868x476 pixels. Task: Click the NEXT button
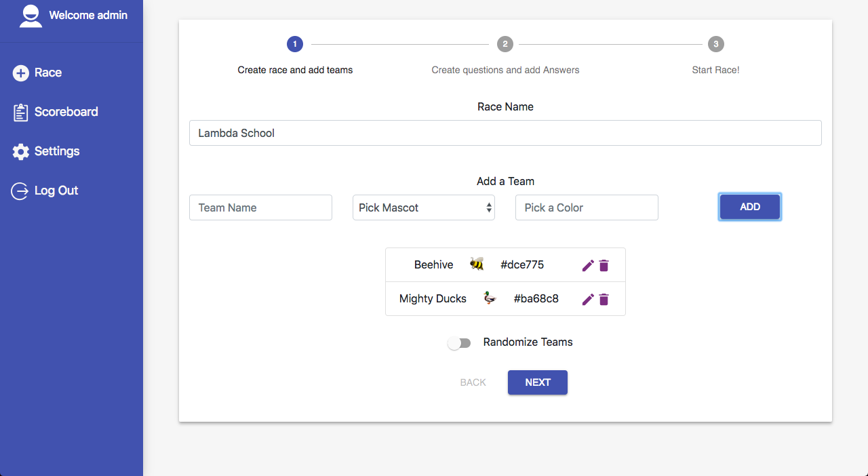538,382
